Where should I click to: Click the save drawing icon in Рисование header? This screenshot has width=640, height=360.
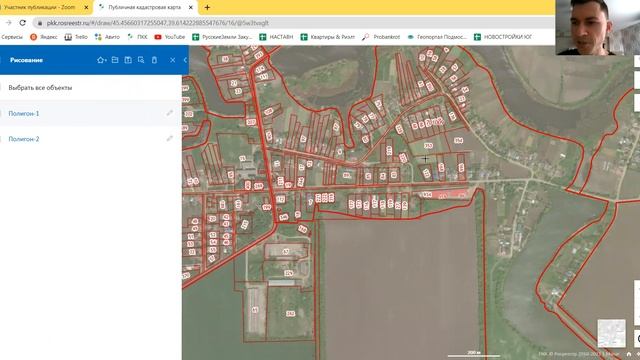coord(128,60)
